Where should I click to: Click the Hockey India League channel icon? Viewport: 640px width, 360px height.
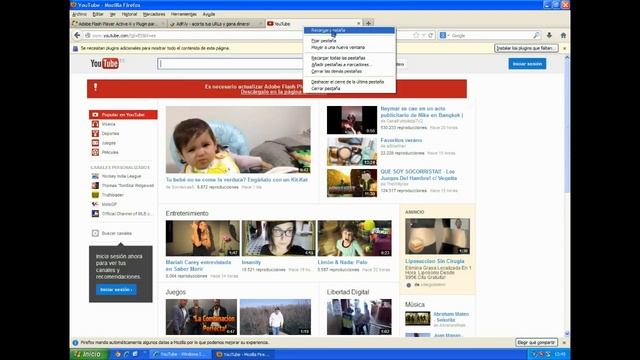coord(95,176)
